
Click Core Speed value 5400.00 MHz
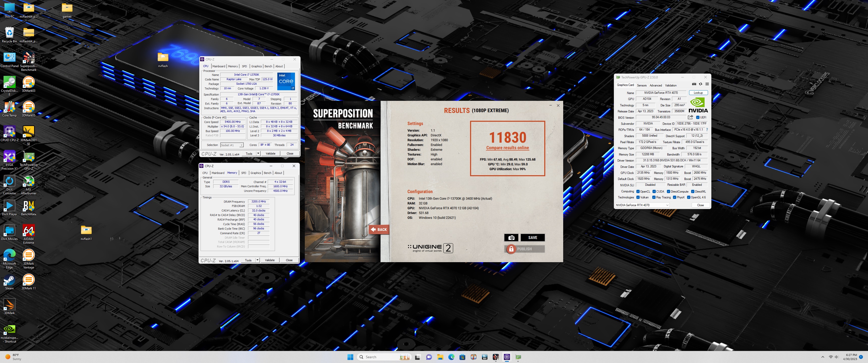(232, 122)
